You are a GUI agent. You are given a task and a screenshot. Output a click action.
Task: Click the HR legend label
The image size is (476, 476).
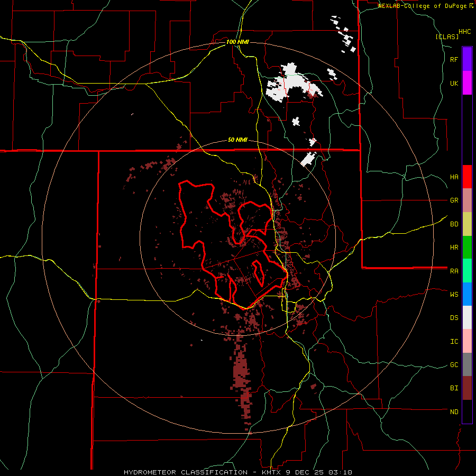pyautogui.click(x=454, y=248)
